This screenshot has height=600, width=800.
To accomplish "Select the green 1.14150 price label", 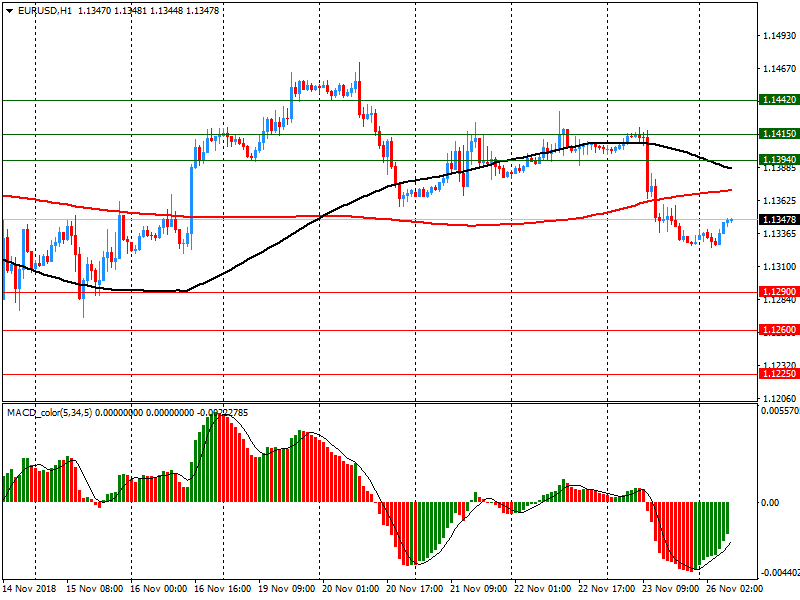I will click(778, 134).
